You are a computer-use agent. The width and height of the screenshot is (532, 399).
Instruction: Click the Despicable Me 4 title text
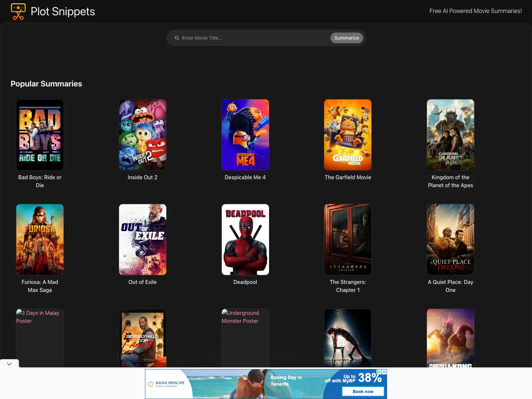245,177
